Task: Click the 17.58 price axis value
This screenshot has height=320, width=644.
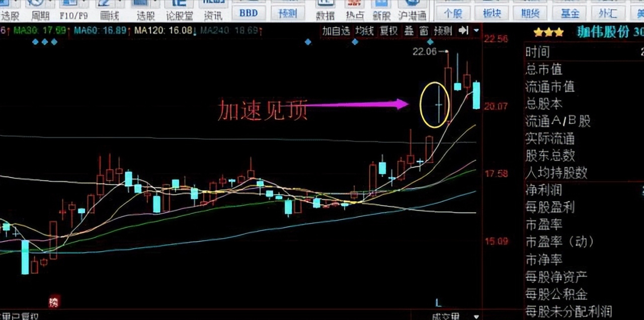Action: [497, 174]
